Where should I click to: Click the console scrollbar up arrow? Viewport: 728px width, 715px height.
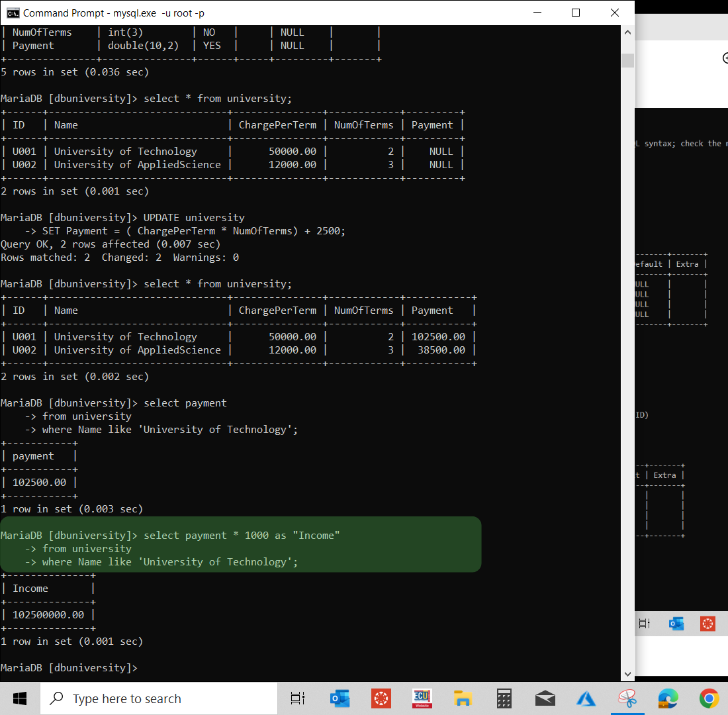click(x=627, y=31)
